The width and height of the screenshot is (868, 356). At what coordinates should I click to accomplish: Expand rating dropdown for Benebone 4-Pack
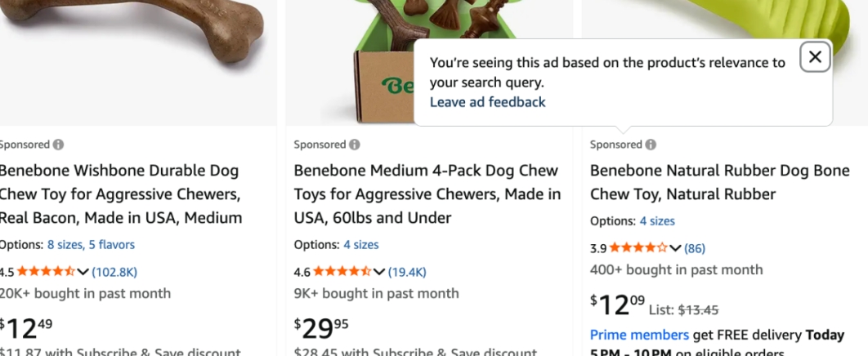[379, 272]
